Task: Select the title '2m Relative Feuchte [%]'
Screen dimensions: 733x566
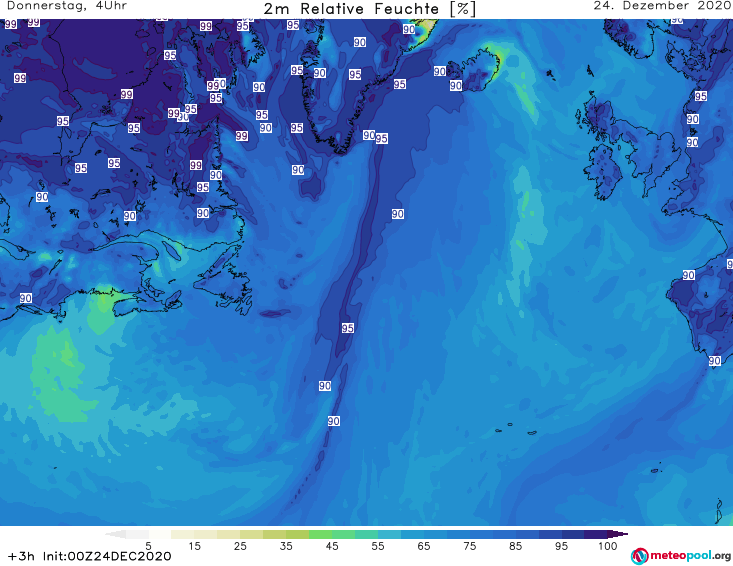Action: click(369, 9)
